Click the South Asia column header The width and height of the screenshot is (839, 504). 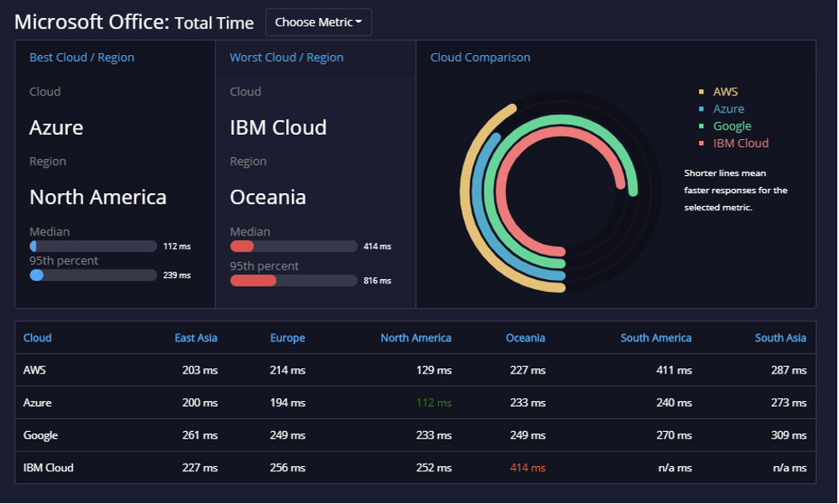tap(780, 338)
